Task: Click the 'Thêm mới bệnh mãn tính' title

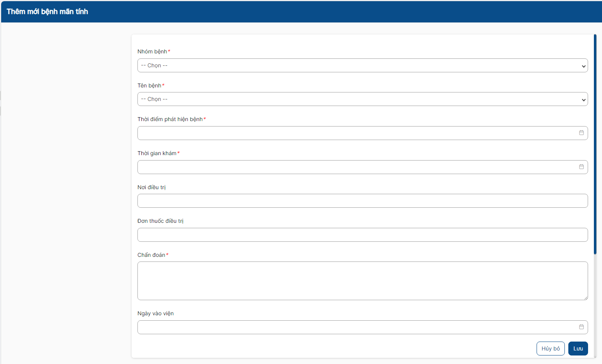Action: pos(47,12)
